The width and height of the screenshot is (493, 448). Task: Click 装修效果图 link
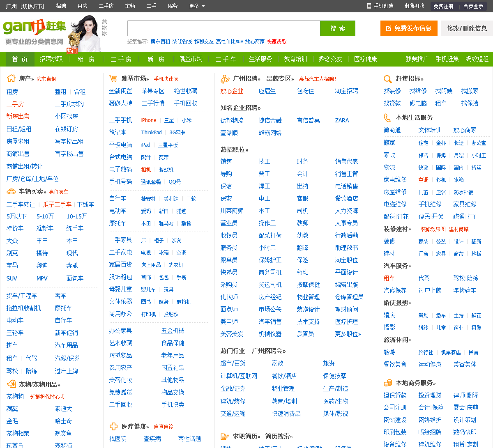coord(433,229)
